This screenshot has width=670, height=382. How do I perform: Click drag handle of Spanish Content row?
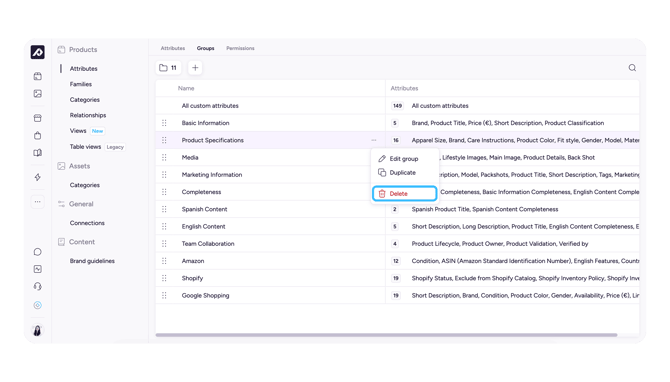(164, 209)
